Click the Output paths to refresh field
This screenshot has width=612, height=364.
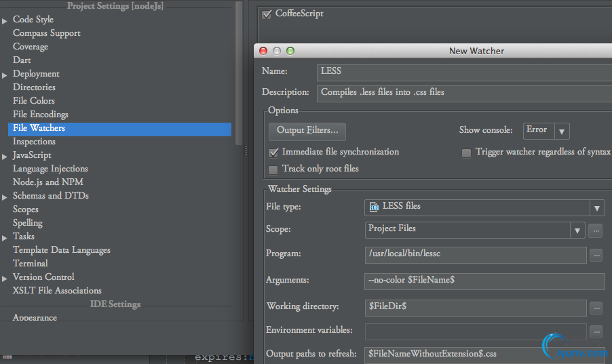pyautogui.click(x=484, y=355)
